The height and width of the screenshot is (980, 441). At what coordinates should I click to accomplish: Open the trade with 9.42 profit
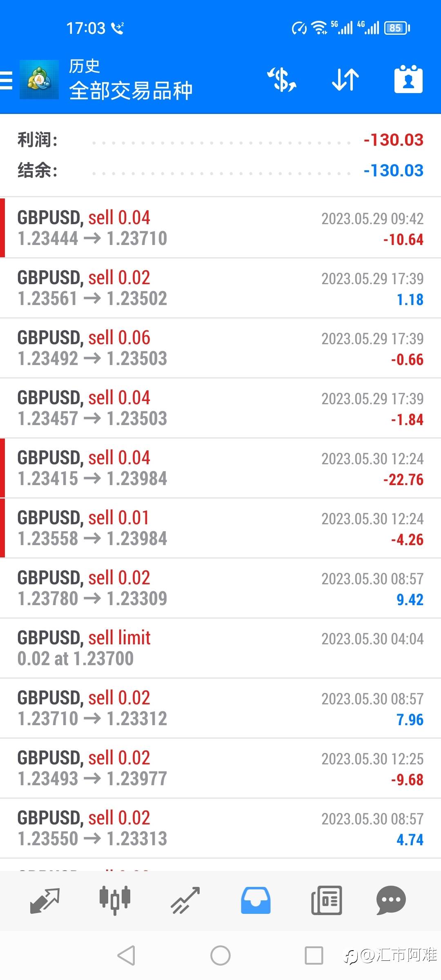click(x=220, y=588)
